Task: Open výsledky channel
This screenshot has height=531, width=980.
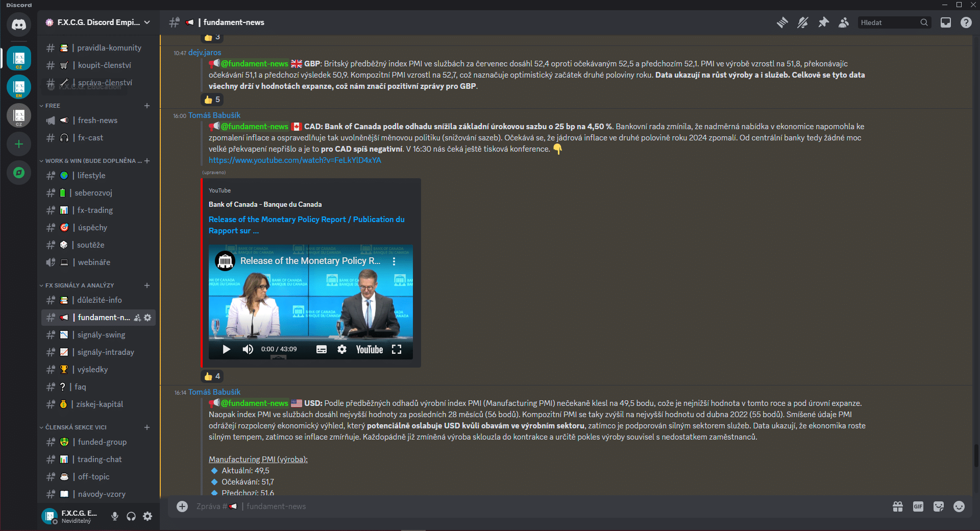Action: point(99,370)
